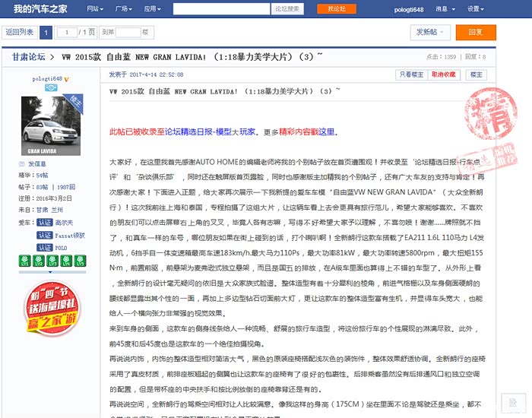Expand the 设置 dropdown menu
The height and width of the screenshot is (418, 532).
coord(475,9)
